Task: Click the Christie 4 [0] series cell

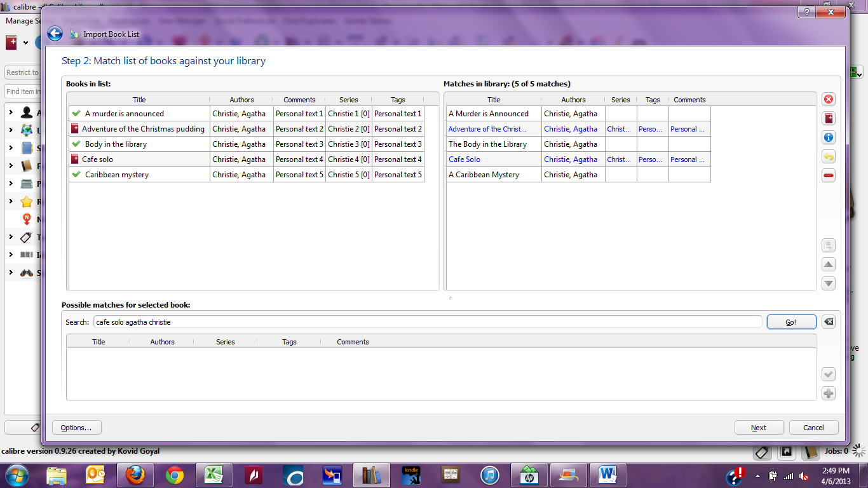Action: [x=349, y=159]
